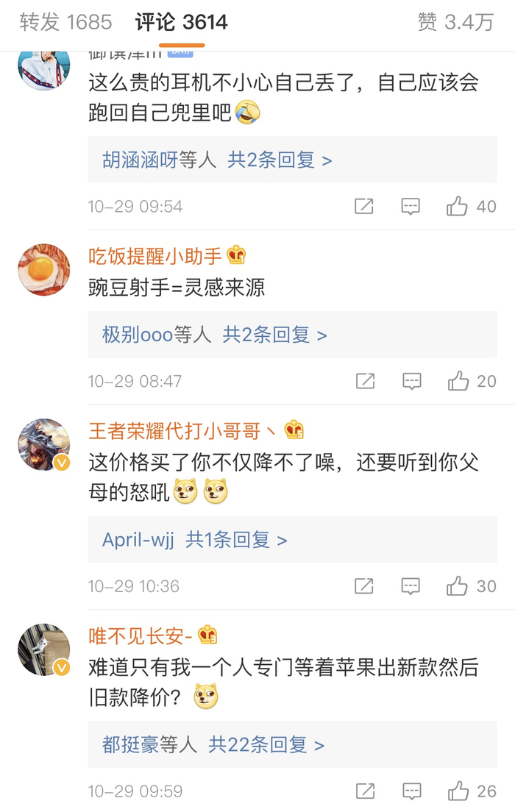Repost the 10-29 09:54 comment

tap(364, 207)
